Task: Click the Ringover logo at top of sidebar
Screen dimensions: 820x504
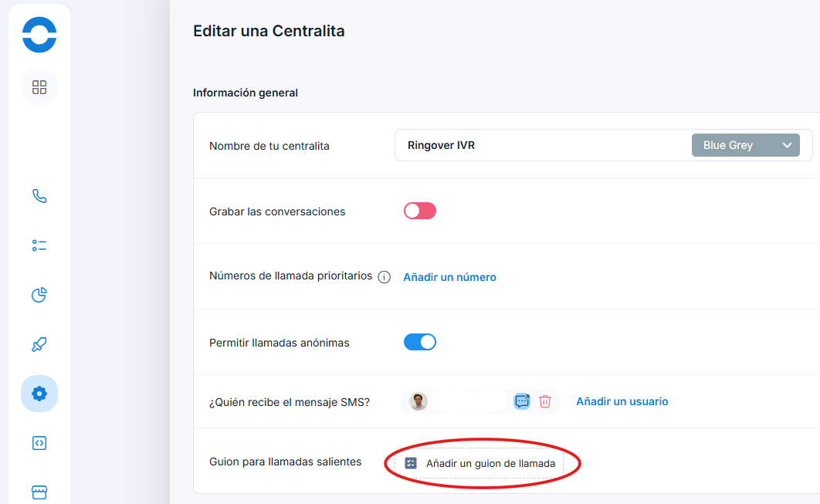Action: click(39, 35)
